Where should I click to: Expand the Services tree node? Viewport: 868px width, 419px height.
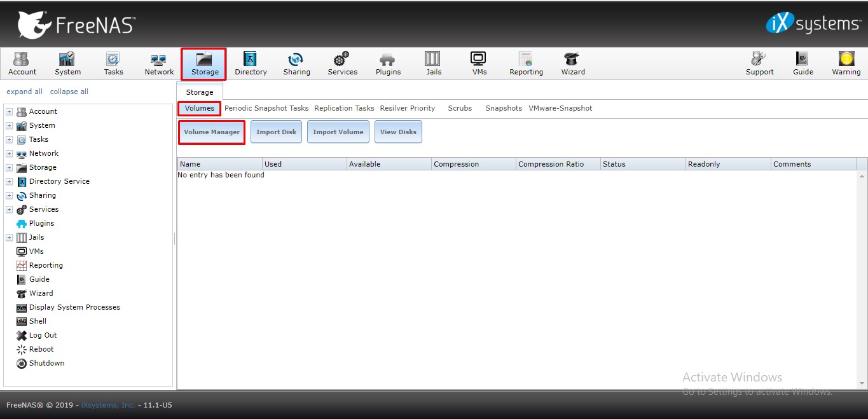(x=10, y=209)
